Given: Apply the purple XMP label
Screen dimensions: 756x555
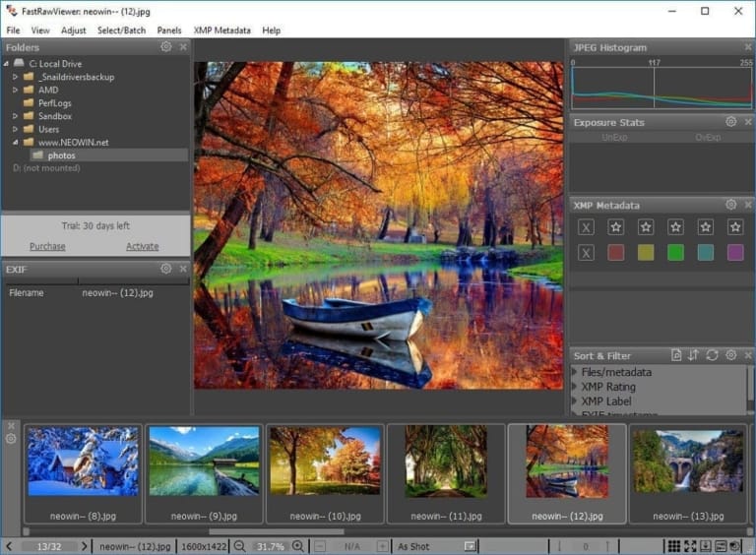Looking at the screenshot, I should click(735, 253).
